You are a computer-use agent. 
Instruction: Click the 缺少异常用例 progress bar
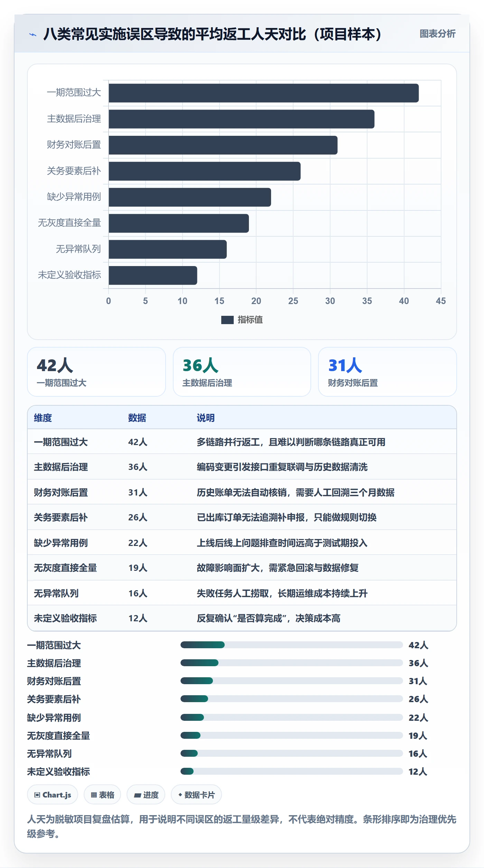(291, 717)
